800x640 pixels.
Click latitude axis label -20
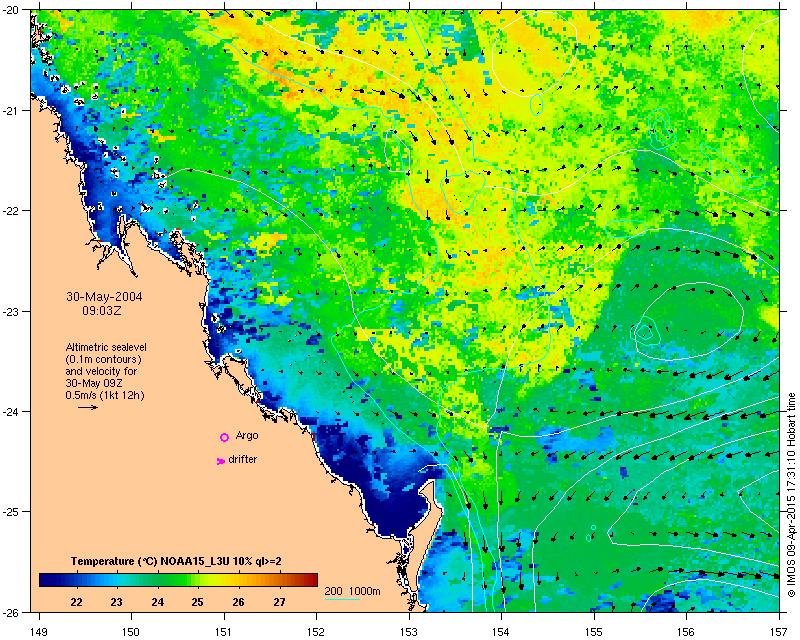[11, 10]
